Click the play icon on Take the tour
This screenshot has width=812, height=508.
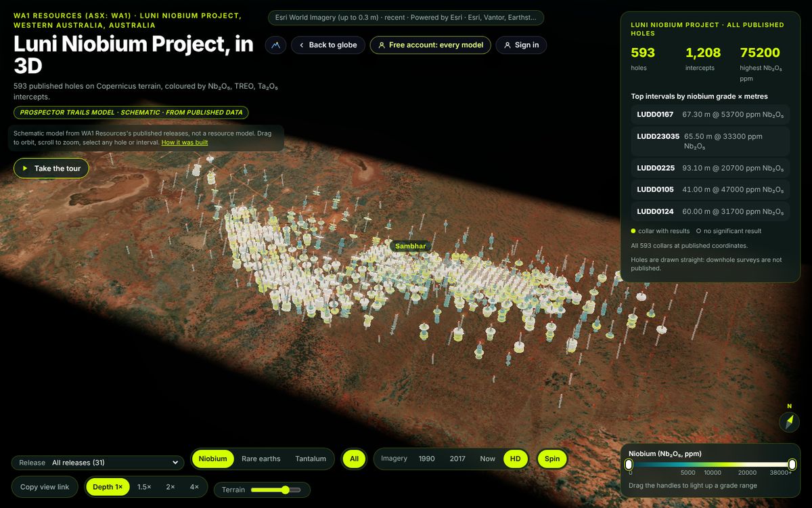tap(26, 169)
